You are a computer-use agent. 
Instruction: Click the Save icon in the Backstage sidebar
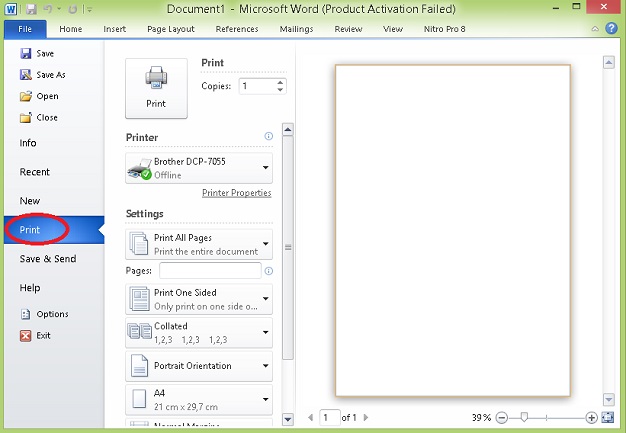coord(26,53)
